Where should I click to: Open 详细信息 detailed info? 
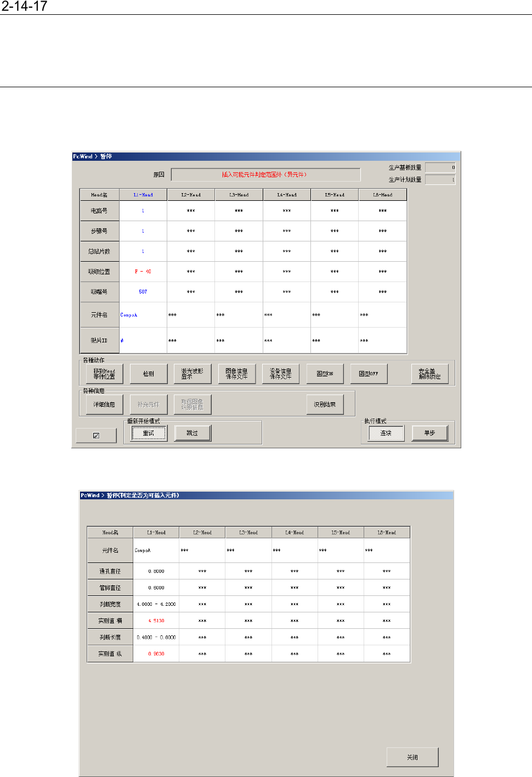tap(104, 404)
